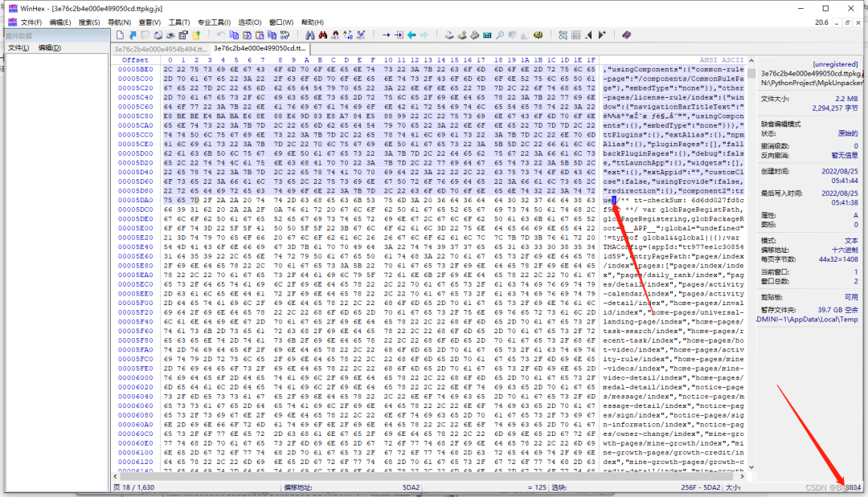Viewport: 868px width, 497px height.
Task: Restore the inner document window button
Action: 847,22
